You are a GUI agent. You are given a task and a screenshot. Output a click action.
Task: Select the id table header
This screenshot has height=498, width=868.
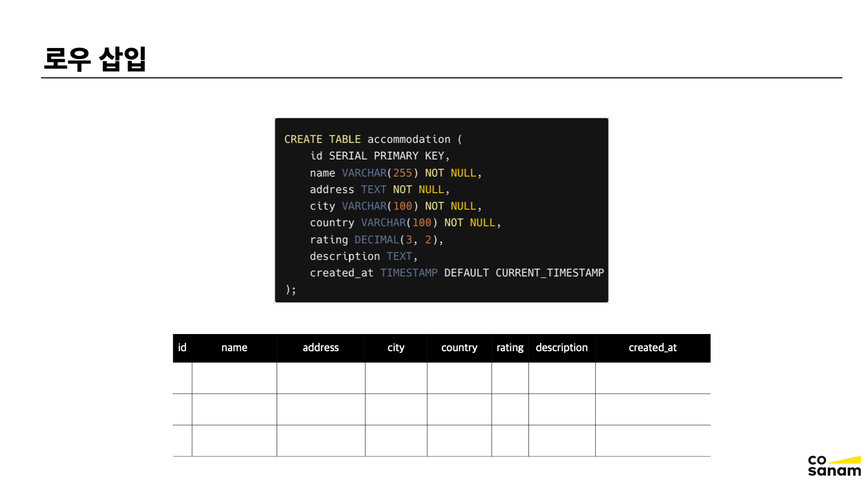(x=182, y=348)
